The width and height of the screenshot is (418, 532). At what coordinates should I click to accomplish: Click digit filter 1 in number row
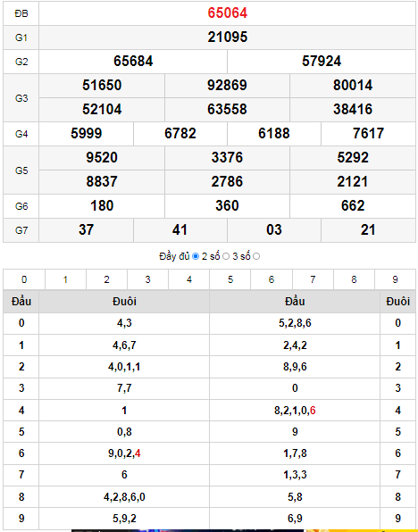tap(65, 279)
